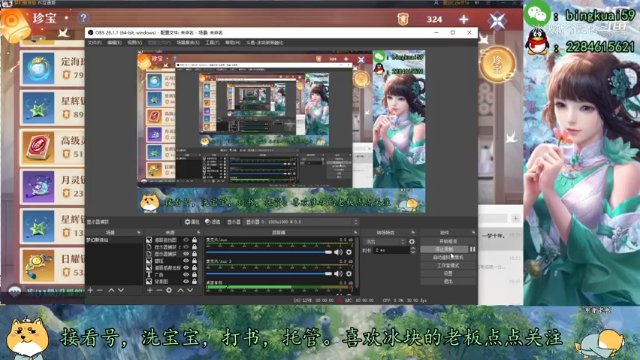Hide the bottom source via eye icon
Image resolution: width=640 pixels, height=360 pixels.
point(186,282)
